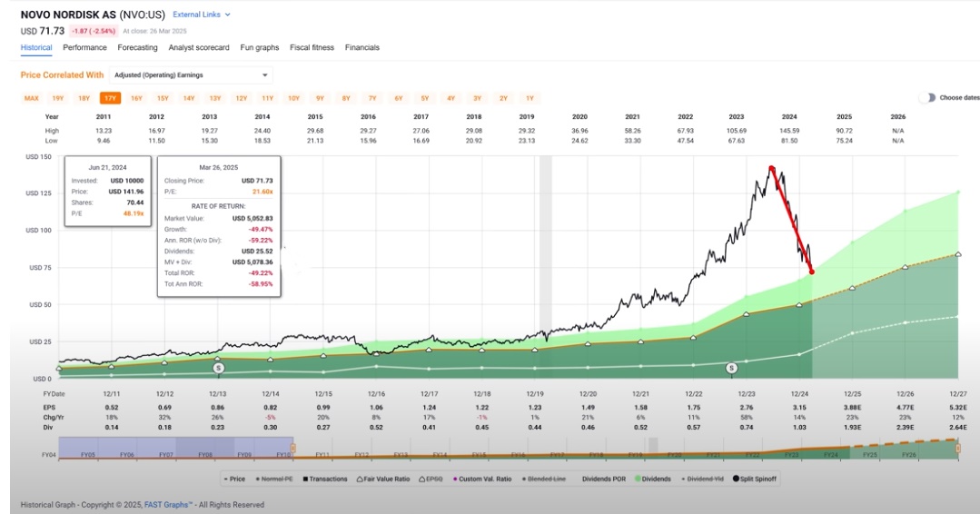
Task: Select the MAX time range
Action: tap(31, 98)
